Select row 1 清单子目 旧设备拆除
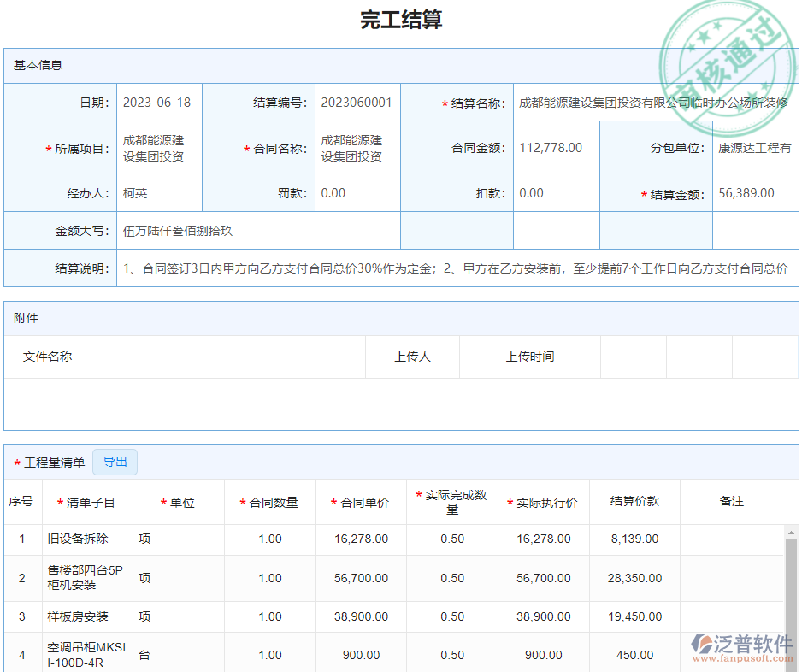 pyautogui.click(x=77, y=539)
